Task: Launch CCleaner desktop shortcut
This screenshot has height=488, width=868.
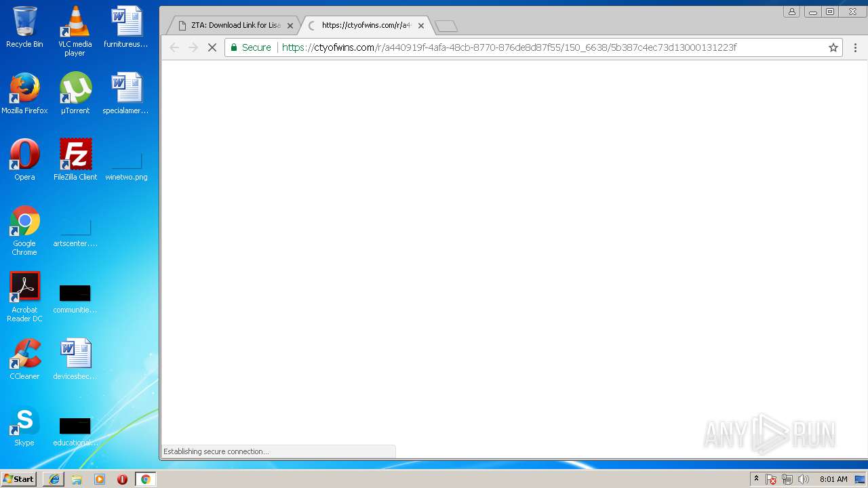Action: click(24, 359)
